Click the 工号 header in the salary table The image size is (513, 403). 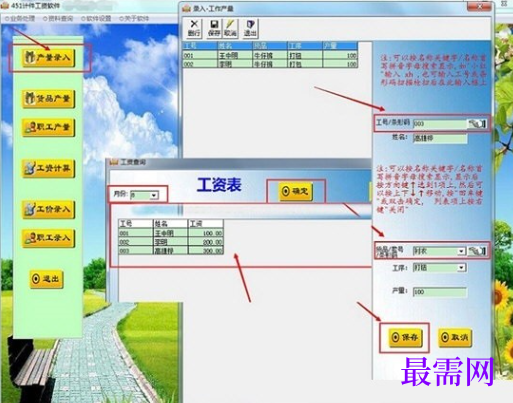[x=135, y=224]
